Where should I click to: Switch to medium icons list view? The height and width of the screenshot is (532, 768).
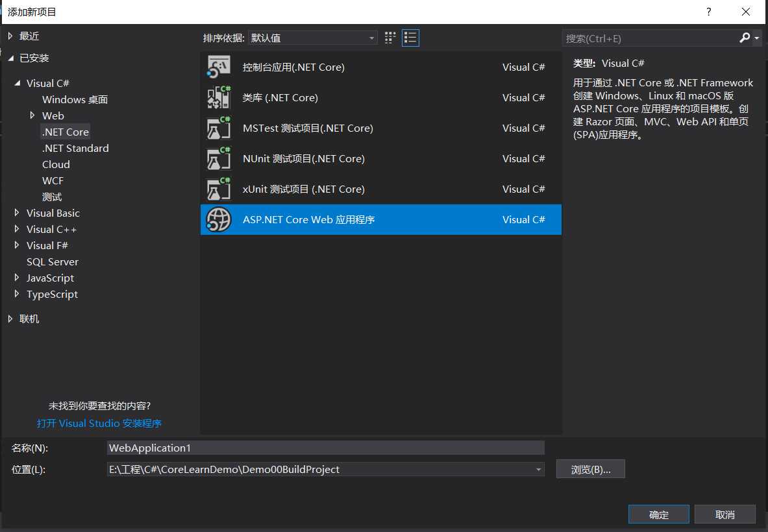(x=410, y=38)
